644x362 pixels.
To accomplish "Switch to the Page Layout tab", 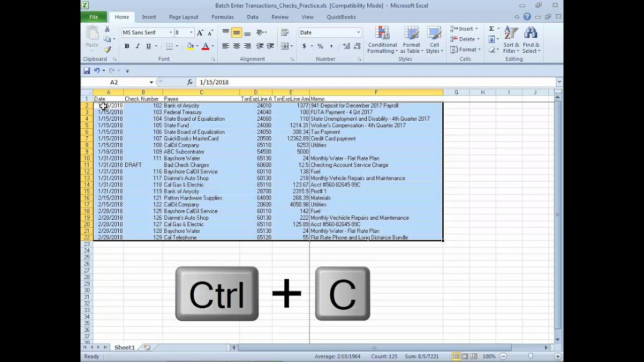I will [184, 17].
